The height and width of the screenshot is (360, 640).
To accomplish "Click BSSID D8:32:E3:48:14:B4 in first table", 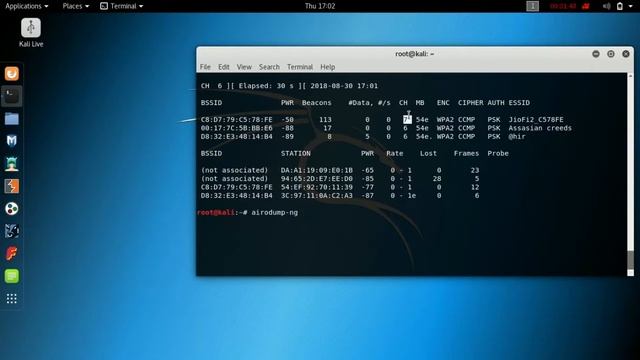I will point(236,137).
